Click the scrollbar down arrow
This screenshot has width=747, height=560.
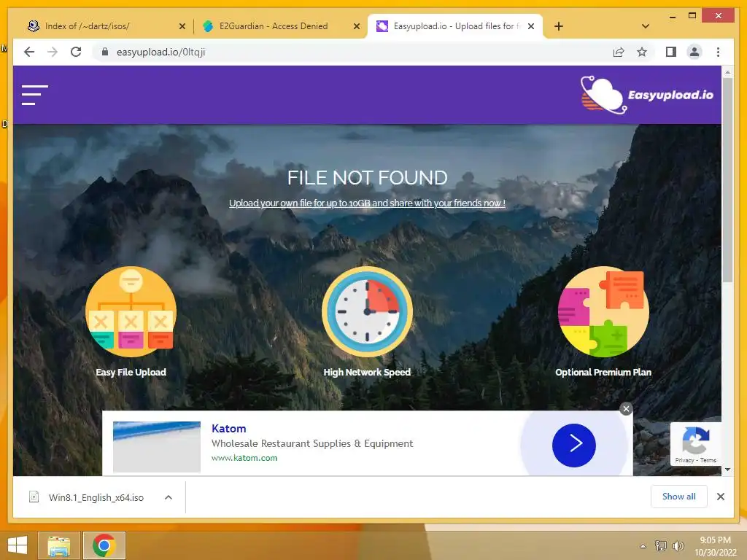(727, 470)
